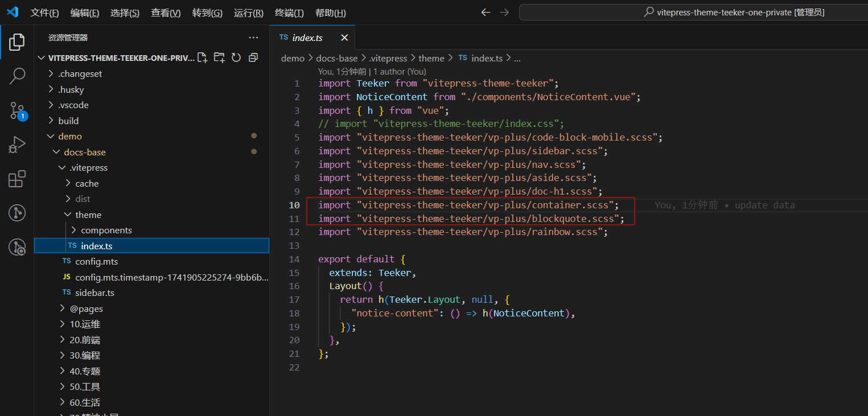
Task: Click the TS icon beside sidebar.ts in explorer
Action: (x=67, y=293)
